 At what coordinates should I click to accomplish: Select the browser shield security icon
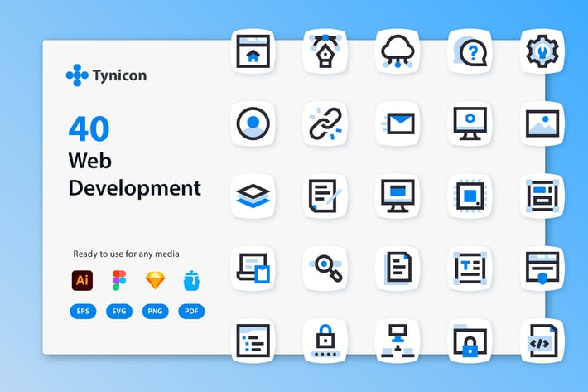click(x=542, y=269)
